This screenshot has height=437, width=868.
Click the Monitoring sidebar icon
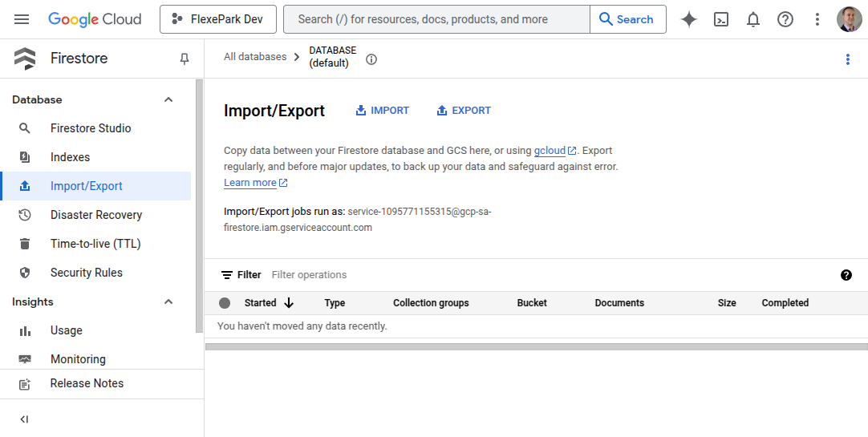click(25, 359)
